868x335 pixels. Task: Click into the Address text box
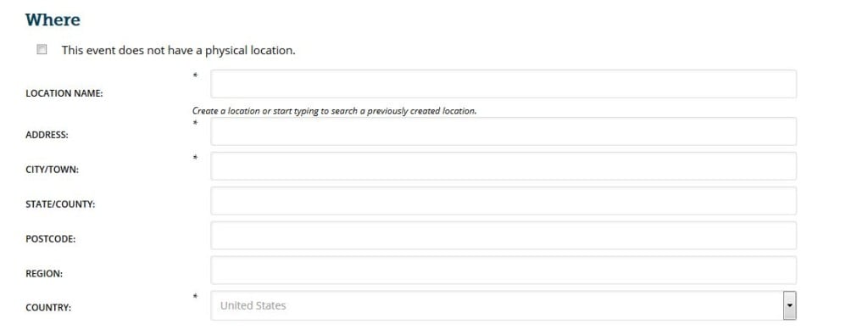tap(504, 131)
